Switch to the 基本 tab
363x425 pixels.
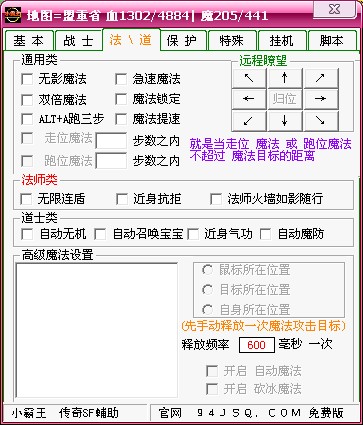[x=29, y=41]
